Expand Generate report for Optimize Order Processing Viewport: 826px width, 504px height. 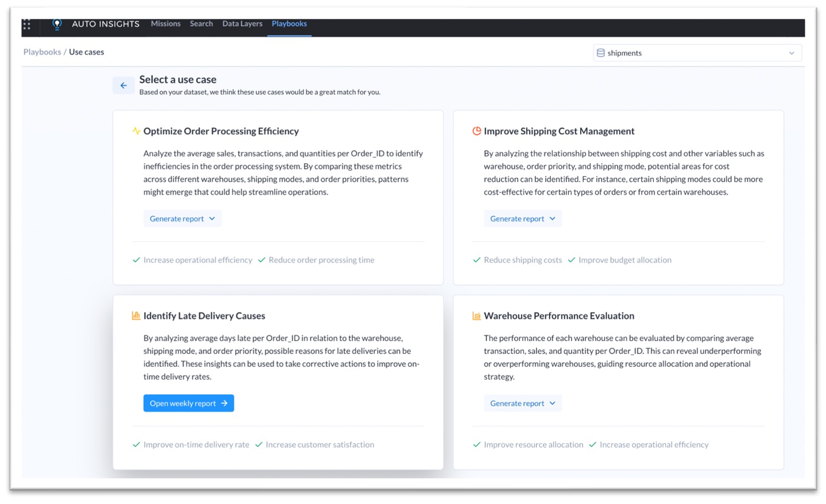(182, 218)
